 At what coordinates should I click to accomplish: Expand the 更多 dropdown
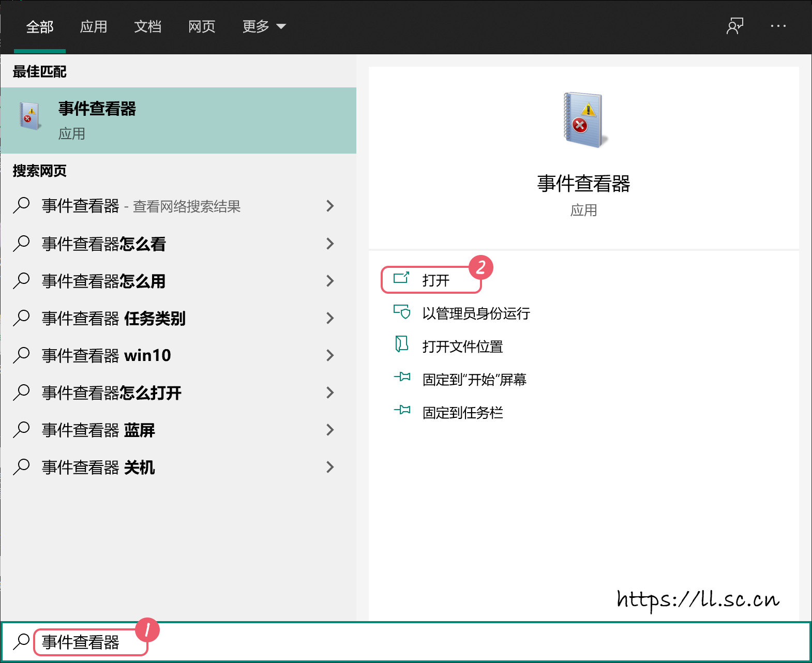coord(264,26)
